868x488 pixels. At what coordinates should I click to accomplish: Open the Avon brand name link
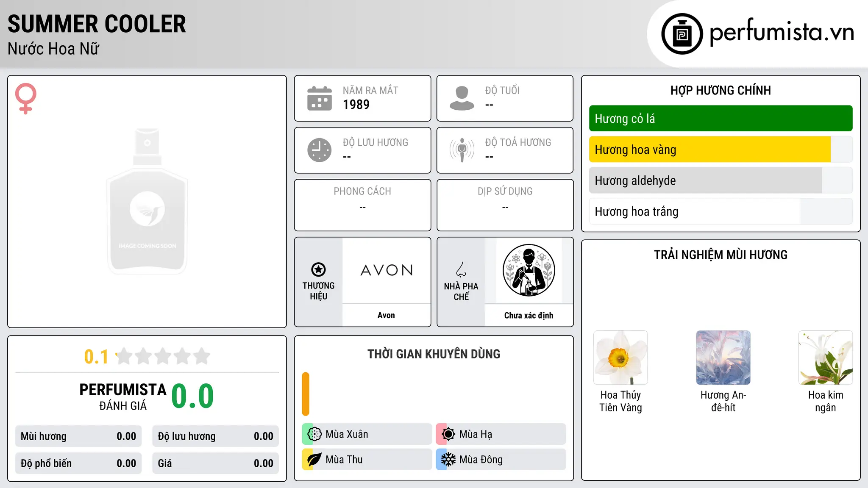pos(386,315)
